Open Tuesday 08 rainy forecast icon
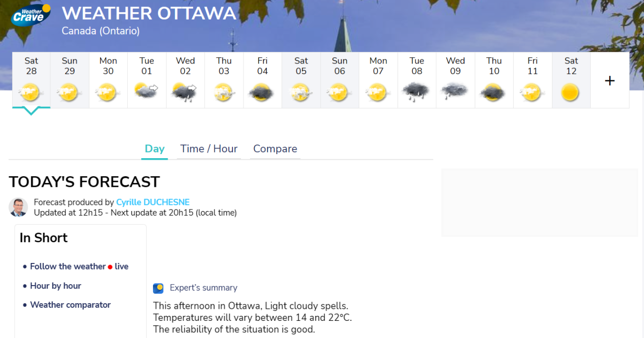The height and width of the screenshot is (338, 644). click(x=416, y=92)
